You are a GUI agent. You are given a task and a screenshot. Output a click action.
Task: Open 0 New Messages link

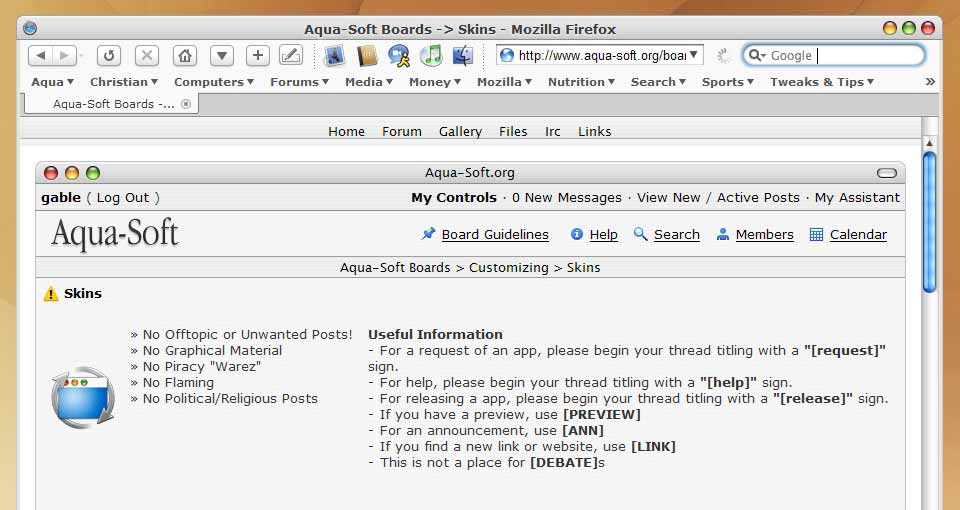567,198
